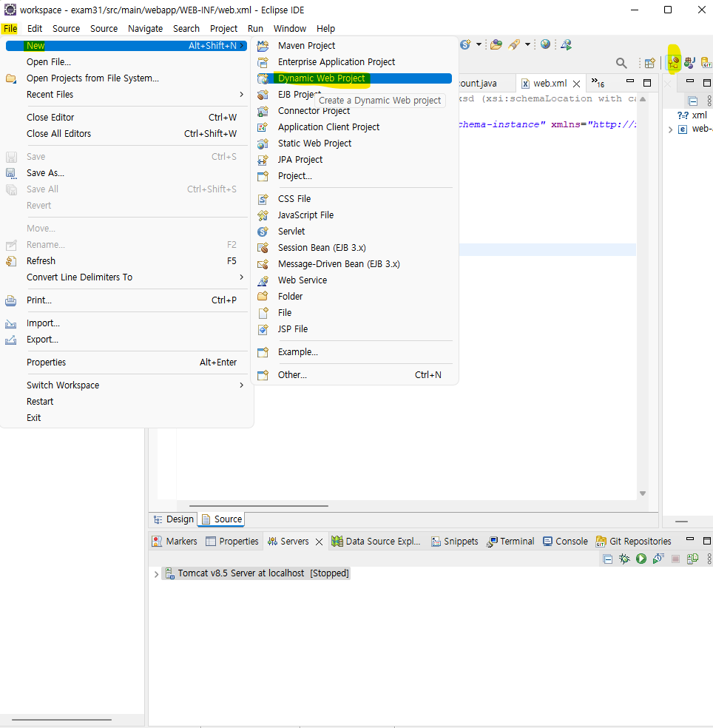The height and width of the screenshot is (728, 713).
Task: Start server in debug mode icon
Action: click(x=624, y=559)
